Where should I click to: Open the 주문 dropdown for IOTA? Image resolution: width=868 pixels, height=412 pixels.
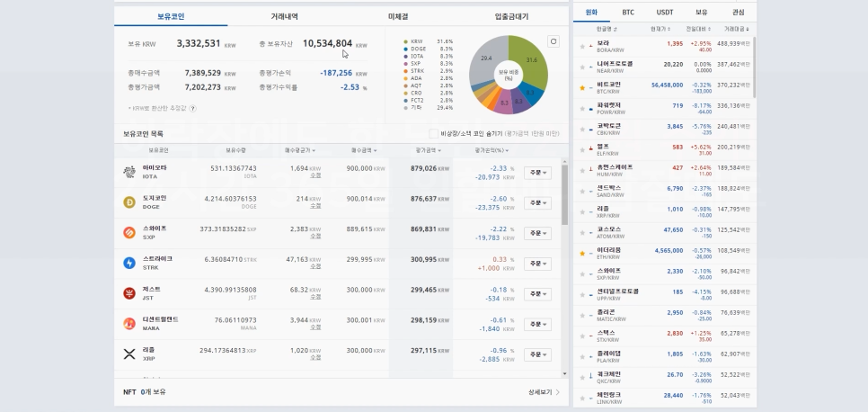coord(537,172)
